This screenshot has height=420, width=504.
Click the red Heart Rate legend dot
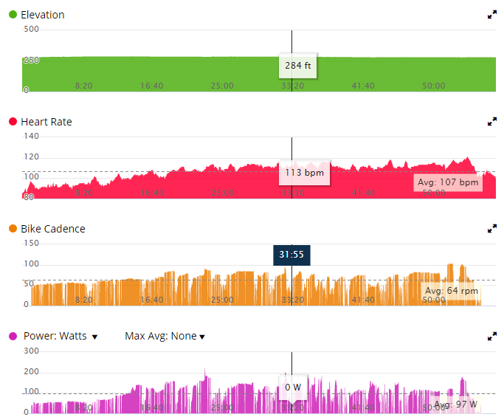(13, 122)
